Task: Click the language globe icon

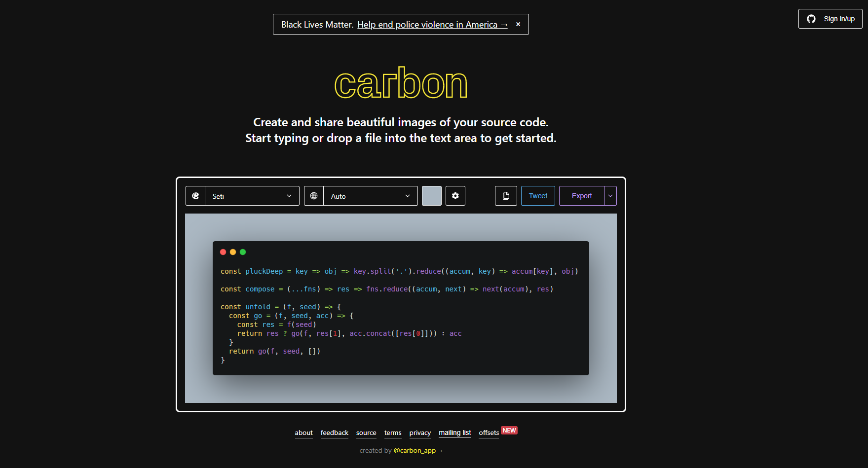Action: click(314, 196)
